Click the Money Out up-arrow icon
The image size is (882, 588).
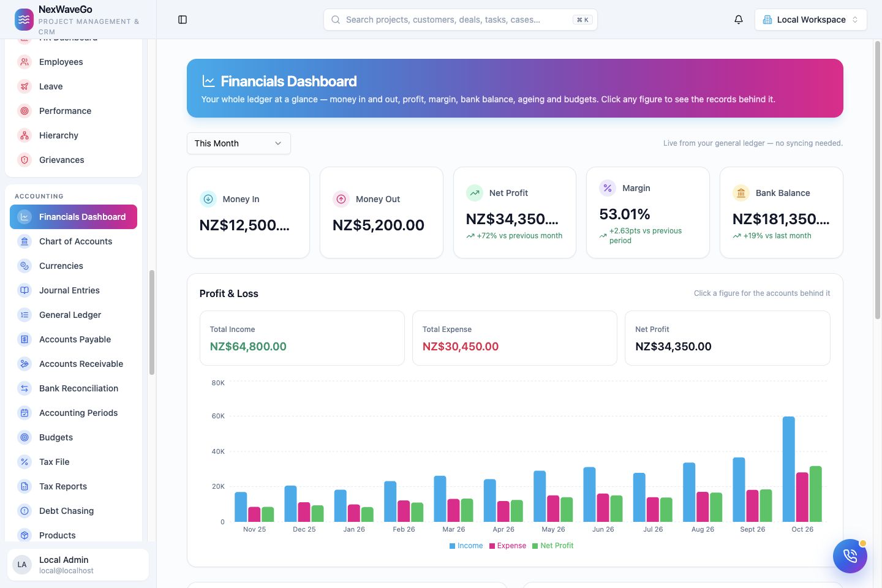tap(341, 199)
